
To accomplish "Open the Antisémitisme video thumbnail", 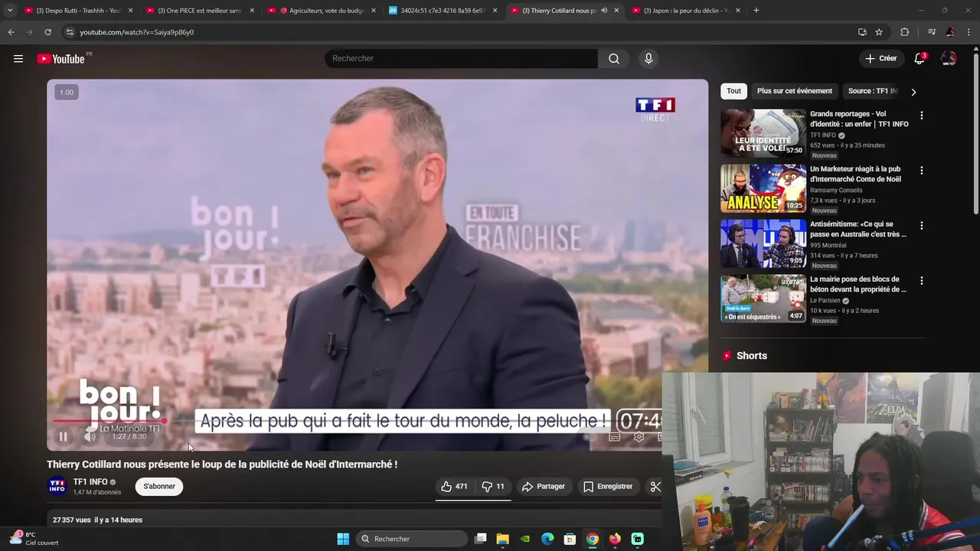I will coord(763,243).
